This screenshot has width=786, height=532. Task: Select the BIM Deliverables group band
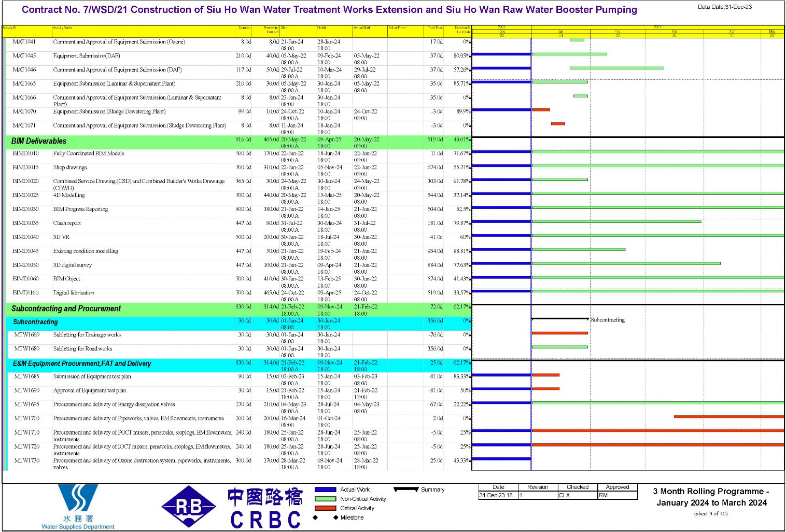[238, 143]
